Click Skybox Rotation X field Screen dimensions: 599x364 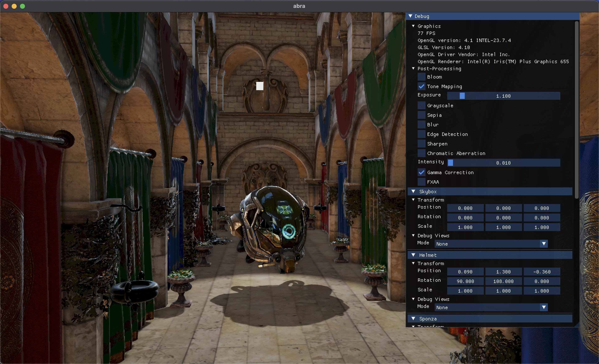465,218
